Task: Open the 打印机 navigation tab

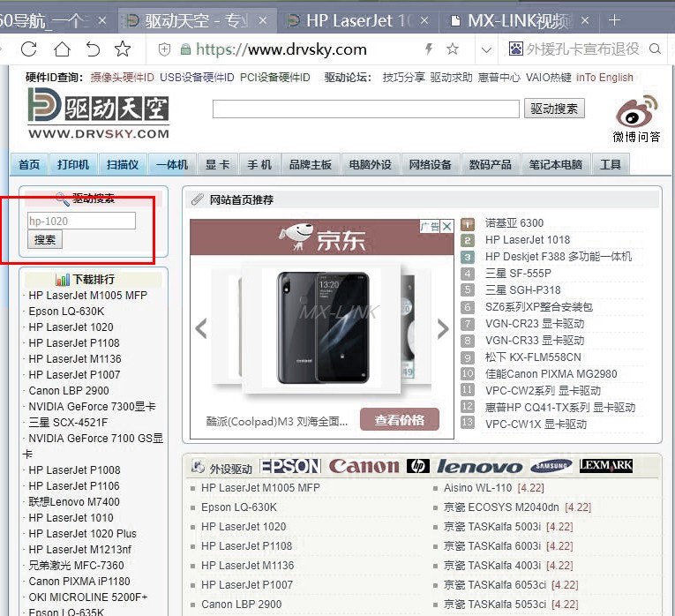Action: click(x=73, y=164)
